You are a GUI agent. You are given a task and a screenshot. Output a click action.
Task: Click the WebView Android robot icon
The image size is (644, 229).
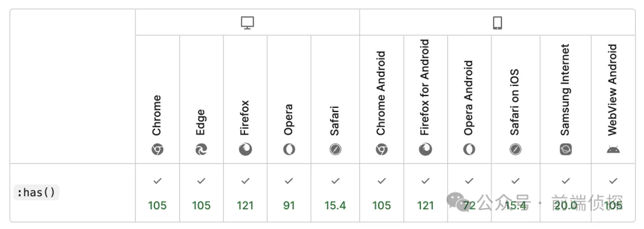(613, 149)
